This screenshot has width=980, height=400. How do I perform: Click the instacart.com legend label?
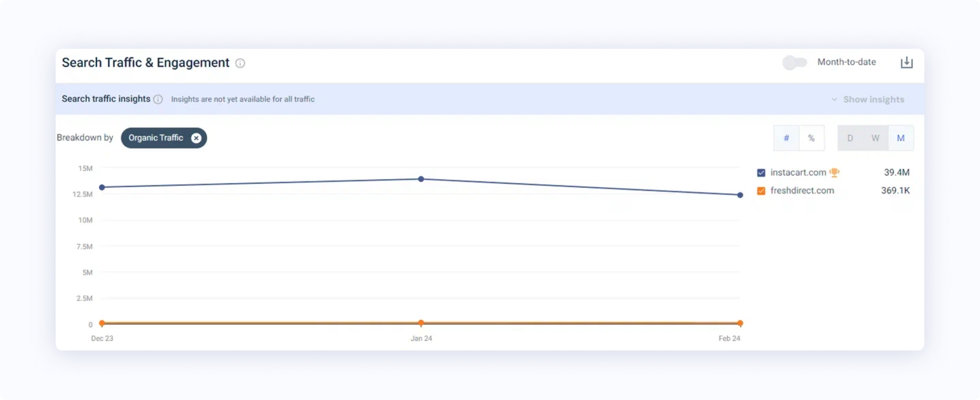click(x=798, y=173)
